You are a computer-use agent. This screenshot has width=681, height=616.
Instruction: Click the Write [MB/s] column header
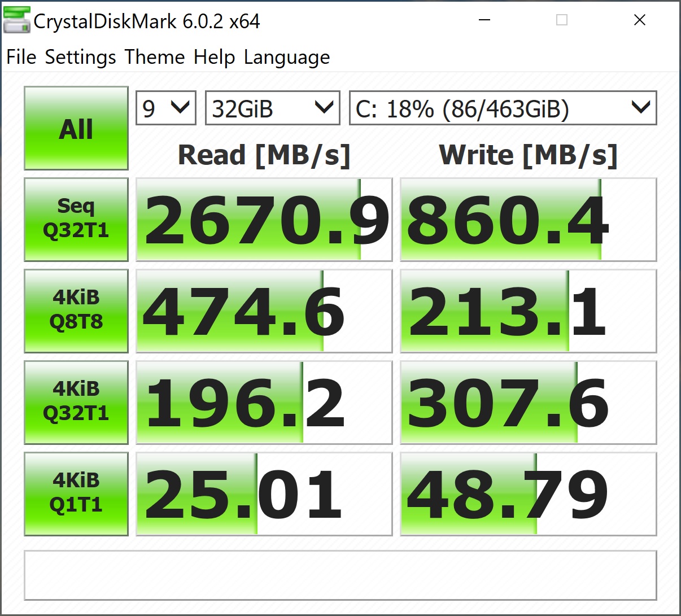(529, 155)
